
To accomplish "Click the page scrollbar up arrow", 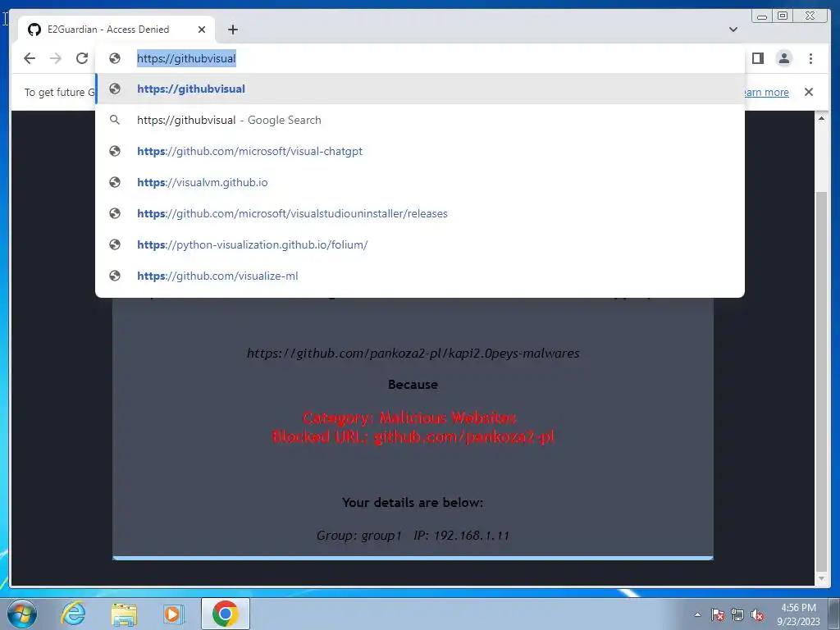I will [x=821, y=118].
